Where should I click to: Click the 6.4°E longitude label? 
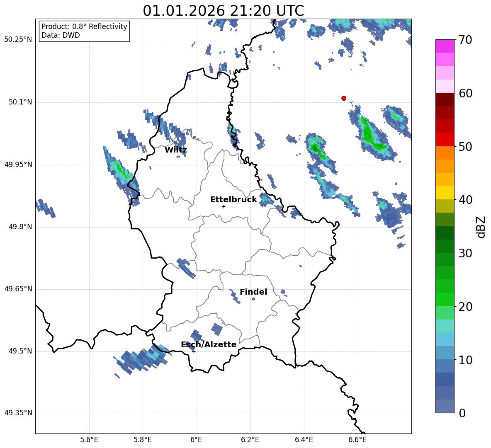304,440
